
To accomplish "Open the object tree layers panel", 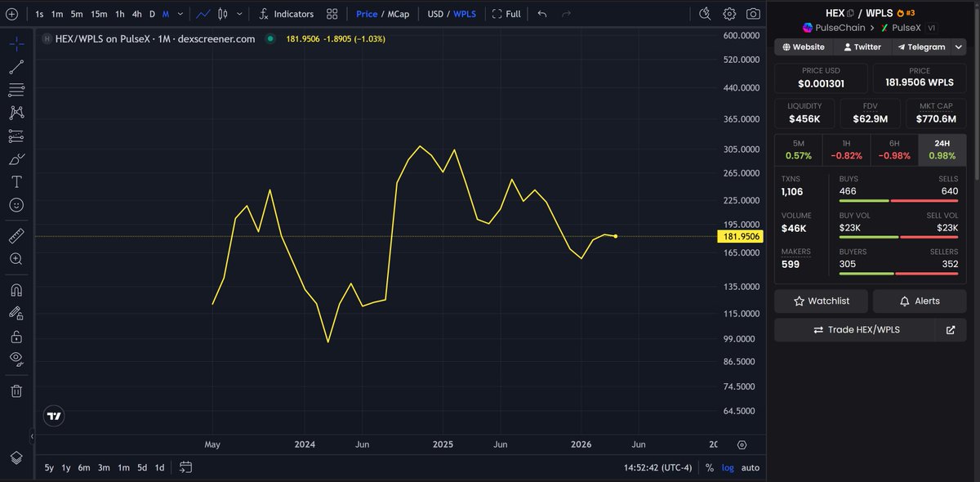I will tap(16, 457).
